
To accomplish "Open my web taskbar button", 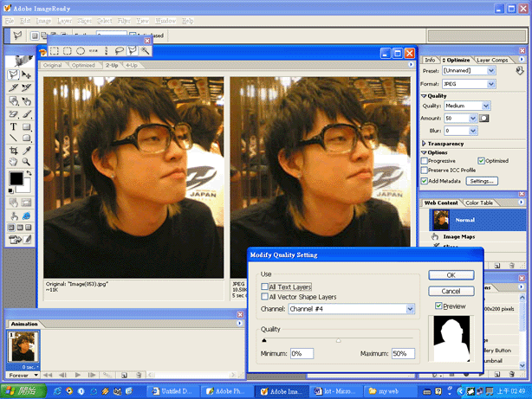I will tap(389, 391).
